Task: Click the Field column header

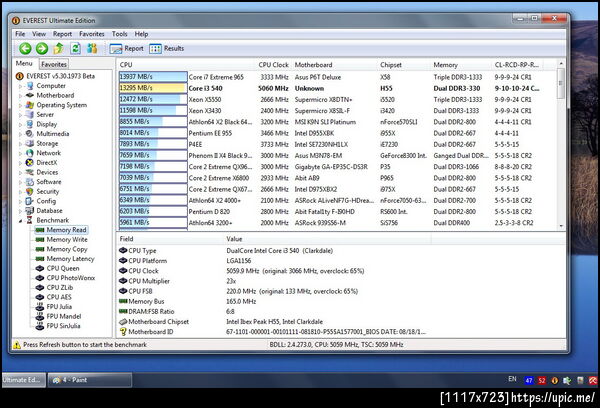Action: click(x=170, y=239)
